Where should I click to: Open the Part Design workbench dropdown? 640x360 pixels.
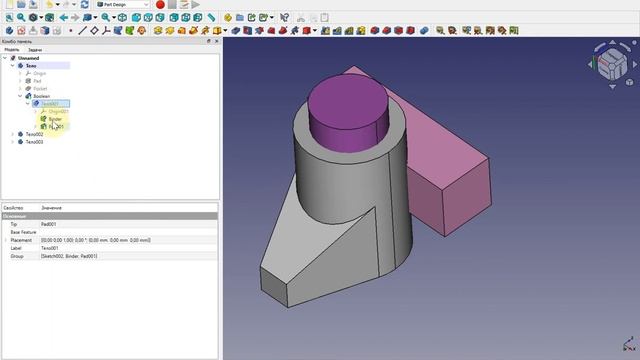pos(123,4)
